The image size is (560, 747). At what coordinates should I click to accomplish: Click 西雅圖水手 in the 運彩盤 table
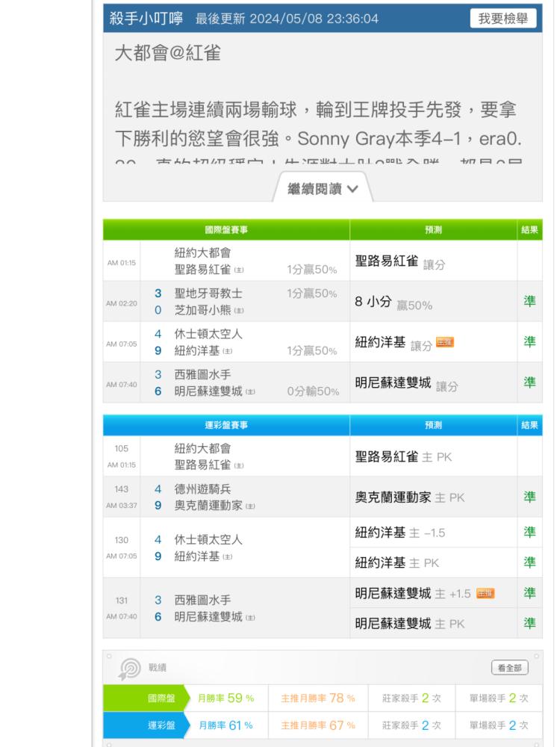pyautogui.click(x=202, y=600)
